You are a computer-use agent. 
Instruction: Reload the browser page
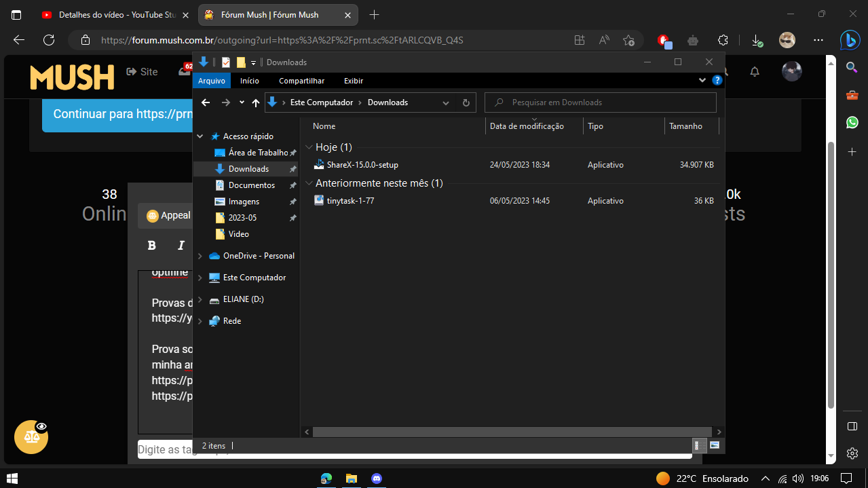point(49,40)
